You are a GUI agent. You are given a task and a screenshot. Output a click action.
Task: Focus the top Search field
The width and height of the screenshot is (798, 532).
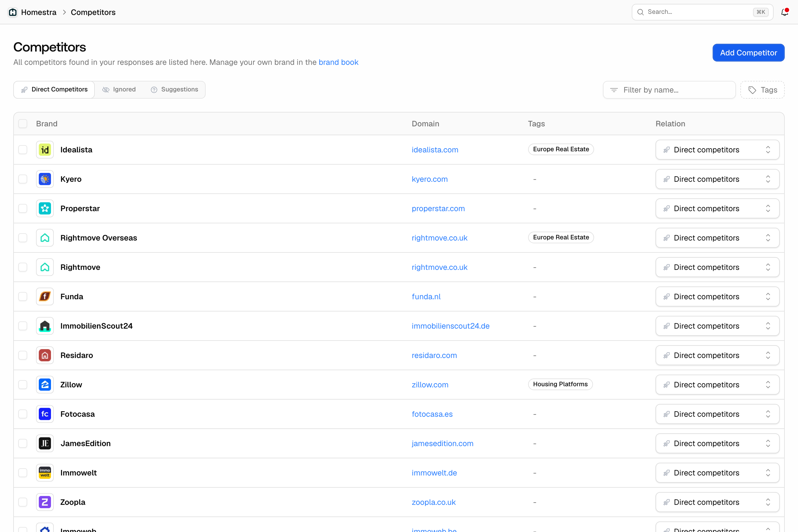[702, 12]
